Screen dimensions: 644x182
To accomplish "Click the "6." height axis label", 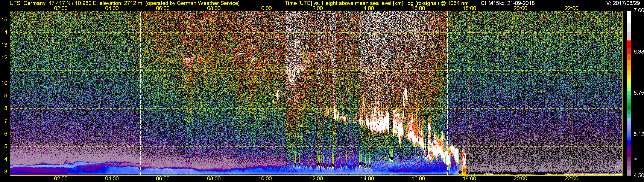I will [6, 134].
